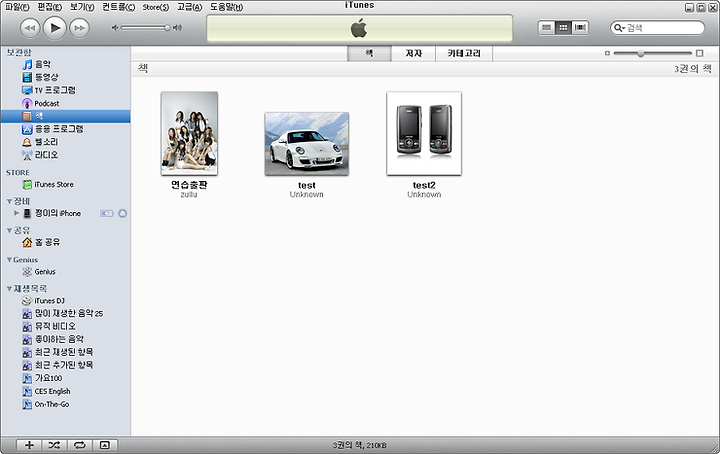Viewport: 720px width, 454px height.
Task: Collapse the 장비 devices section
Action: [x=9, y=201]
